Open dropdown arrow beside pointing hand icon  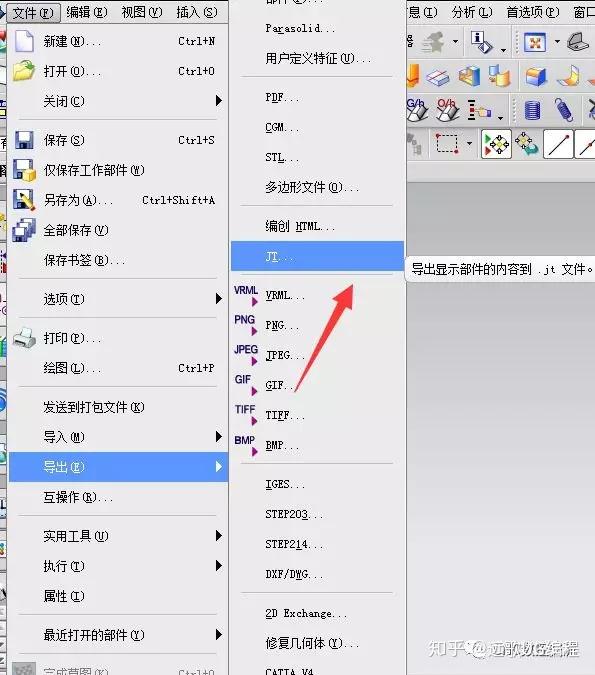point(500,118)
